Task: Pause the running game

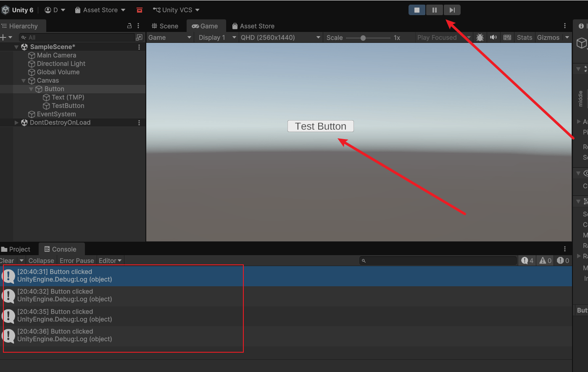Action: (x=434, y=10)
